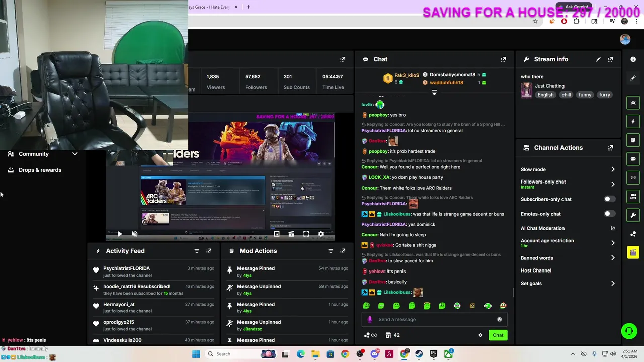644x362 pixels.
Task: Pop out the Activity Feed panel
Action: pyautogui.click(x=209, y=251)
